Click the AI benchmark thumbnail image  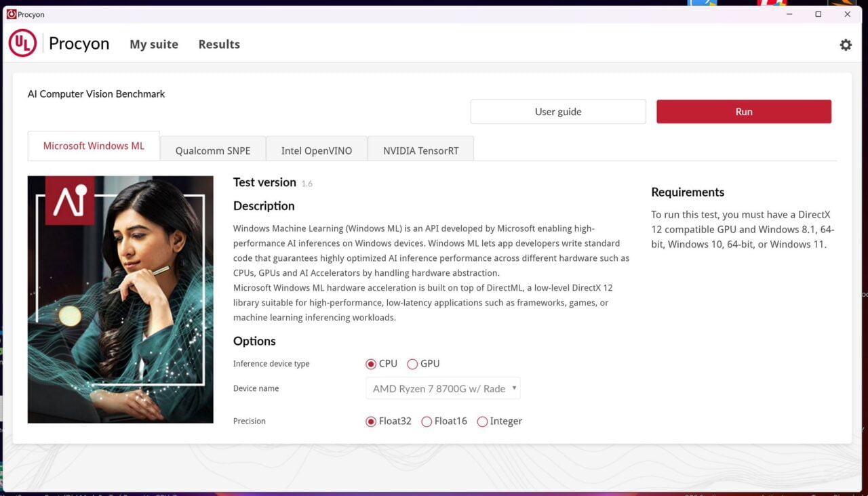coord(121,299)
